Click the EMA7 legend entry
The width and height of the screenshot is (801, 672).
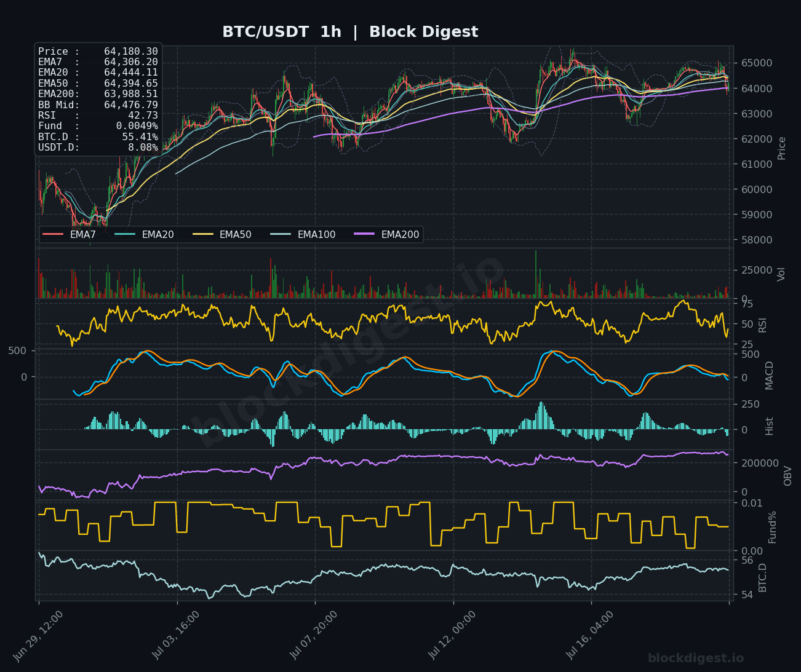pyautogui.click(x=70, y=234)
